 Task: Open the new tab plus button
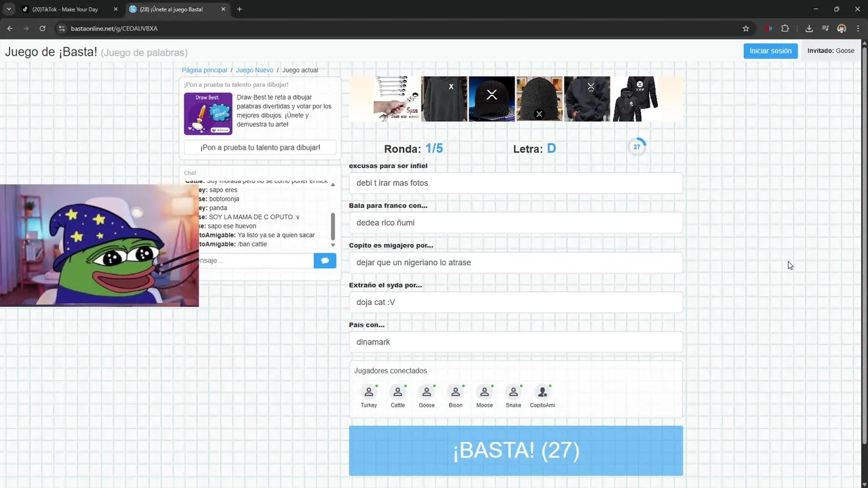tap(239, 9)
